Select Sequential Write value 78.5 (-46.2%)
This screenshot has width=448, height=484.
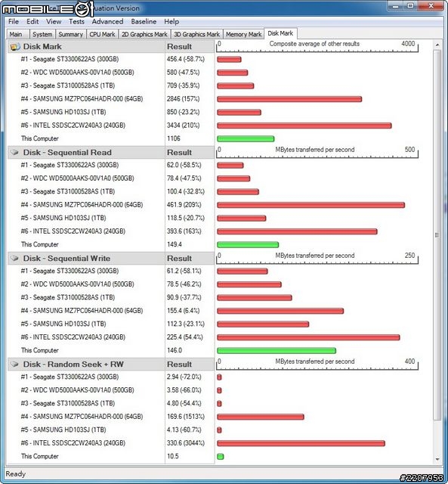click(x=184, y=284)
